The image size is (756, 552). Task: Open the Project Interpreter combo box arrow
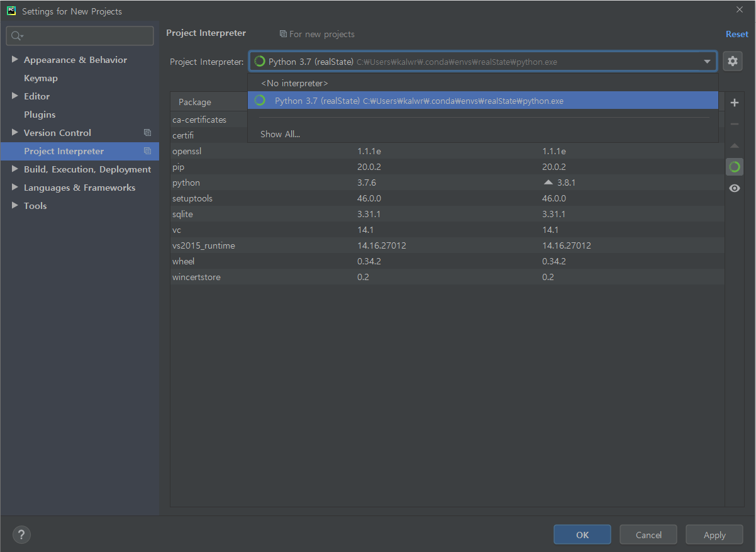click(707, 62)
